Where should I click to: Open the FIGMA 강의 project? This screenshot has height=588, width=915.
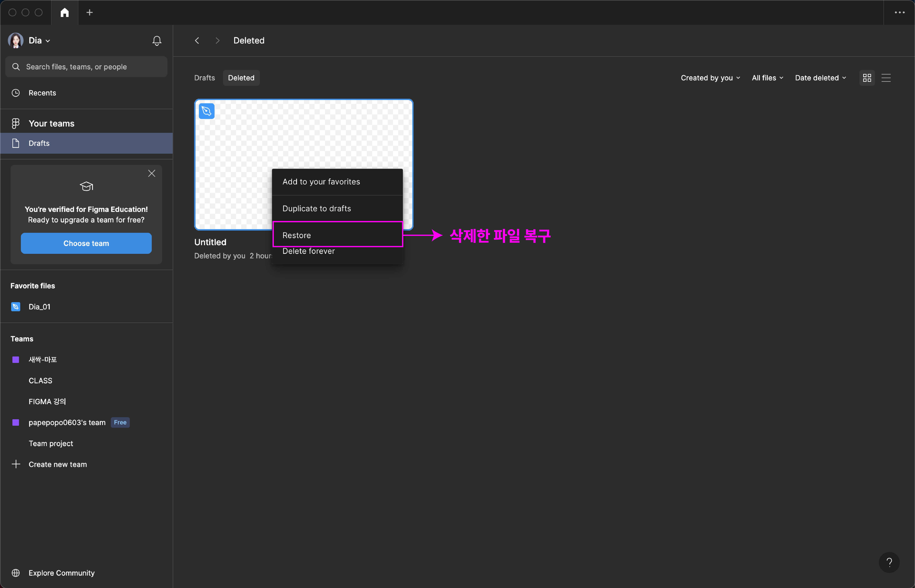pyautogui.click(x=47, y=401)
